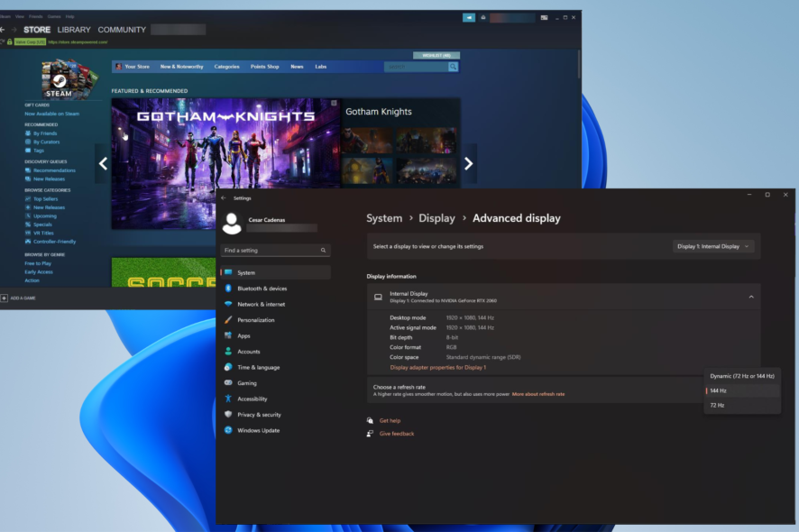Select the 144 Hz refresh rate option
The height and width of the screenshot is (532, 799).
pyautogui.click(x=742, y=390)
